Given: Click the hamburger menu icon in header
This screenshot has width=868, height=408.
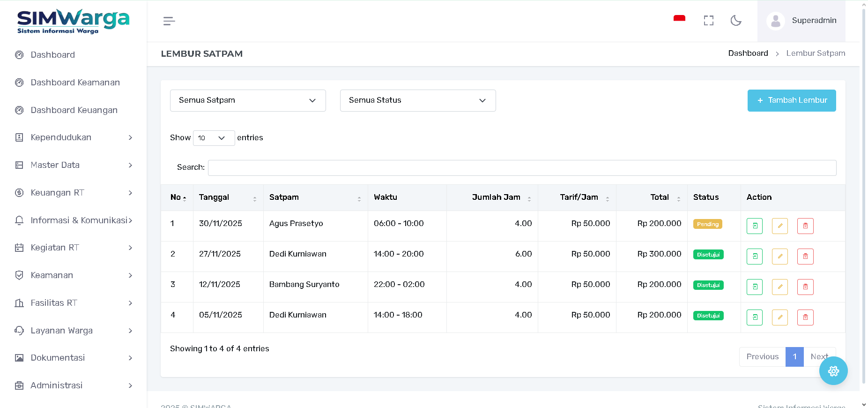Looking at the screenshot, I should click(169, 21).
